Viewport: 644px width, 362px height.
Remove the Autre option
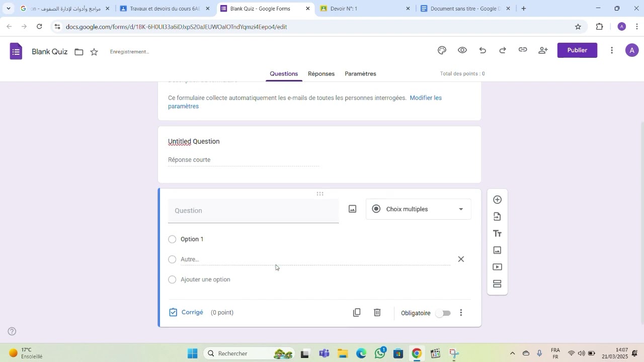tap(461, 259)
